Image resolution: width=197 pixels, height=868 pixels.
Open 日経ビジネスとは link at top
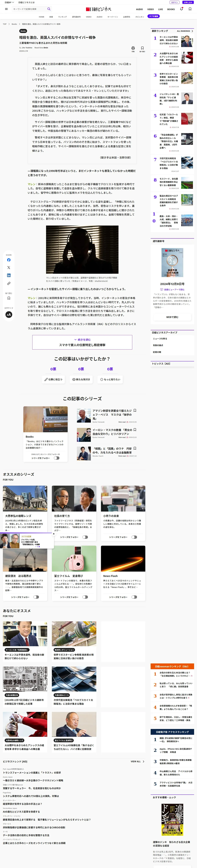pos(26,2)
